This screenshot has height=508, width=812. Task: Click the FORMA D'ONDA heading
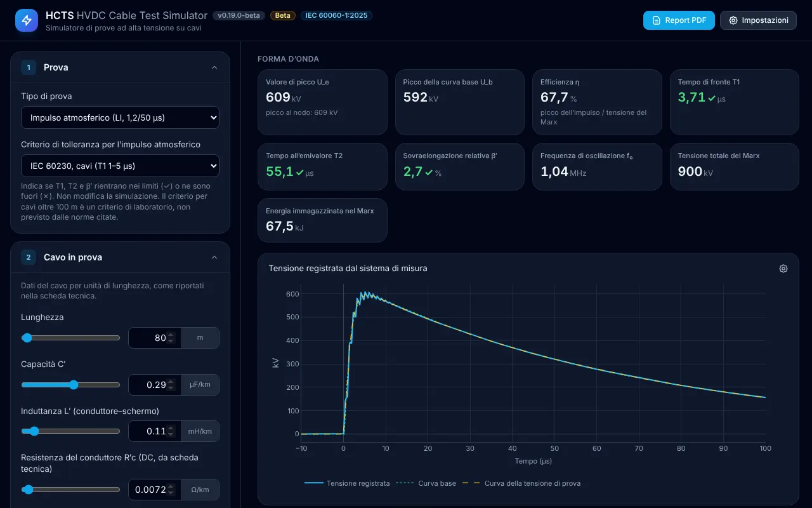tap(288, 59)
